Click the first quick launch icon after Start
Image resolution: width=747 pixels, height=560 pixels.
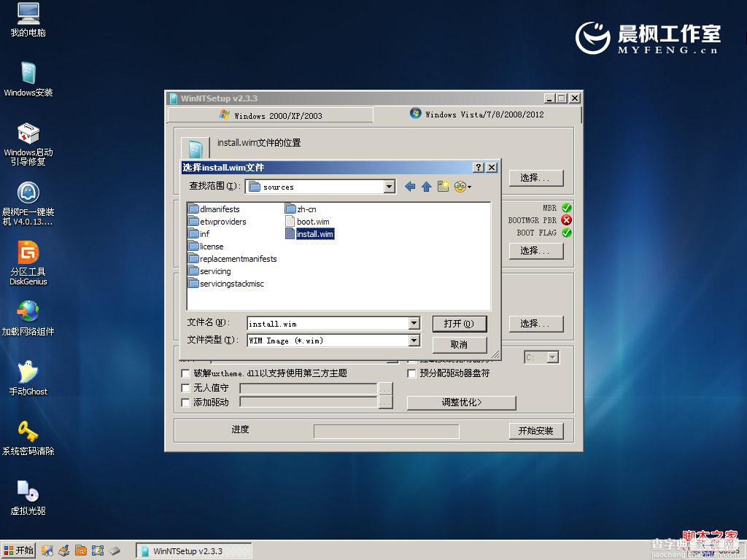pos(47,551)
